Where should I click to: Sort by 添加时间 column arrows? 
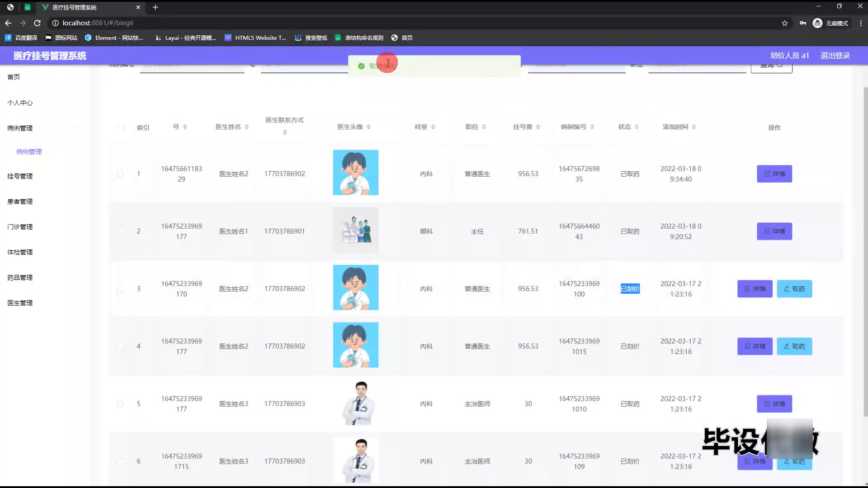[x=694, y=127]
